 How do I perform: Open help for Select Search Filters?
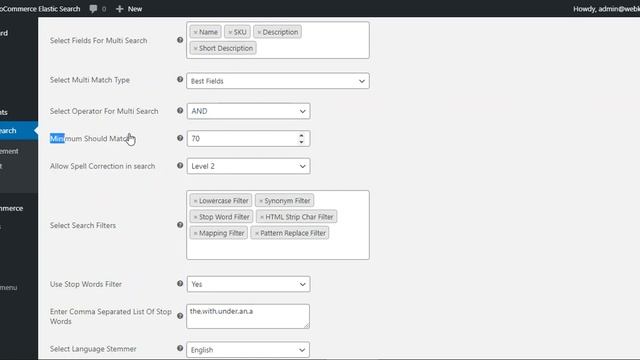pyautogui.click(x=180, y=225)
